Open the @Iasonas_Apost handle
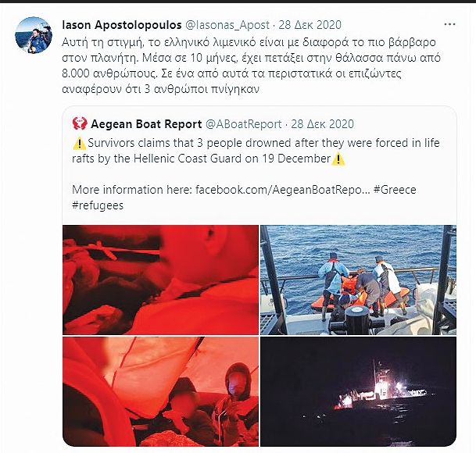 pyautogui.click(x=227, y=25)
